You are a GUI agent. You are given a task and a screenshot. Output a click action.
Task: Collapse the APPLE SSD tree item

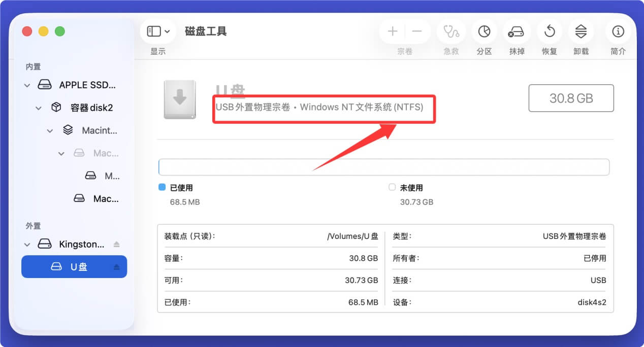click(x=27, y=85)
